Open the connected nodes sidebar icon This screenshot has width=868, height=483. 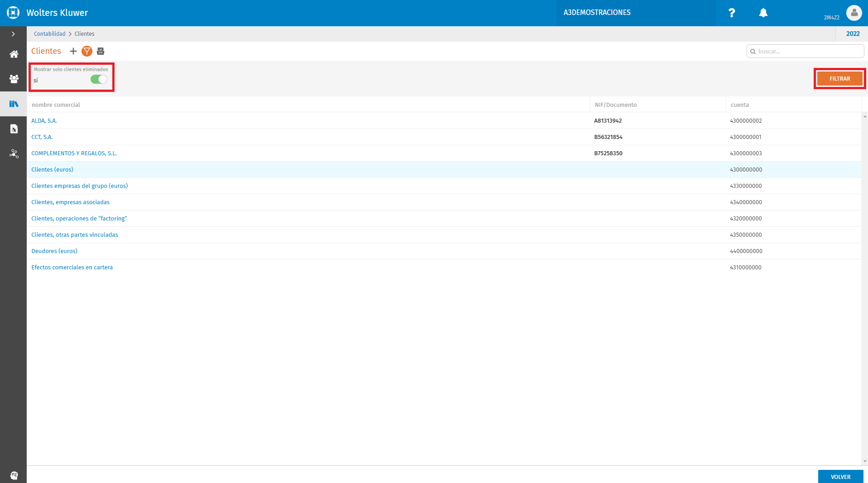[x=14, y=154]
